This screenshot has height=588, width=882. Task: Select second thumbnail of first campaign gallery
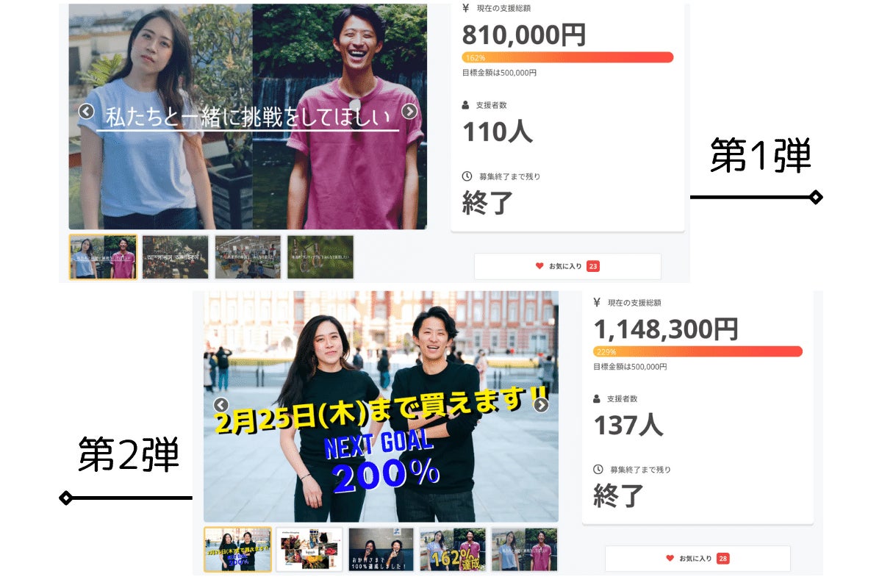pos(175,257)
